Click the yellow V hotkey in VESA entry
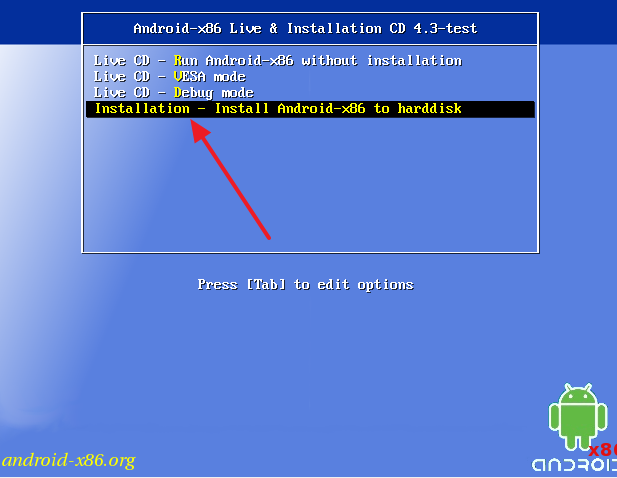The width and height of the screenshot is (617, 478). (x=177, y=76)
